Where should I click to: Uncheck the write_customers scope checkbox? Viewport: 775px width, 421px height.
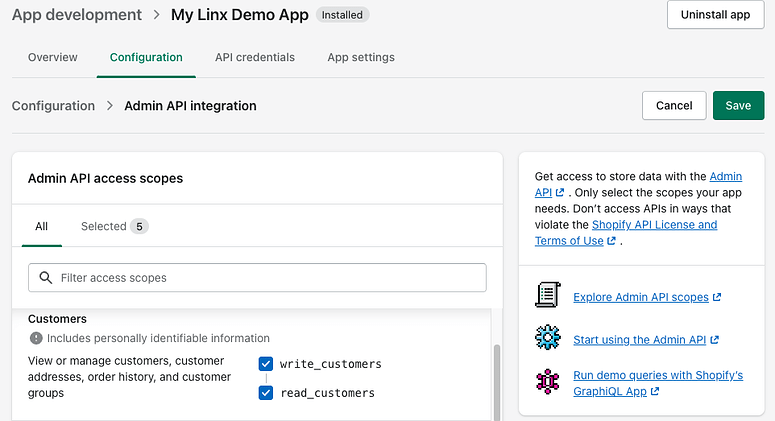(x=266, y=364)
